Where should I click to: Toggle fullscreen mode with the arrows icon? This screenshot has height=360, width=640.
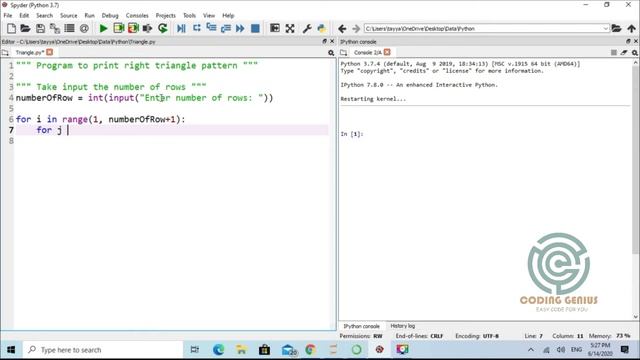click(290, 28)
